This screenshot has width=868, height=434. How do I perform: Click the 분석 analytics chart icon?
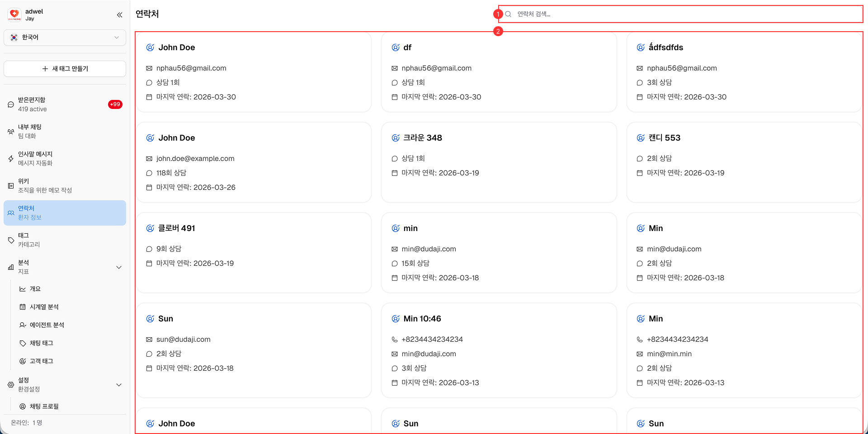point(10,267)
